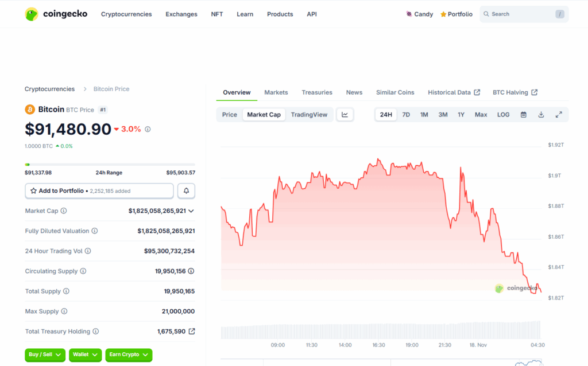Click the Circulating Supply value info icon
588x366 pixels.
(x=191, y=271)
